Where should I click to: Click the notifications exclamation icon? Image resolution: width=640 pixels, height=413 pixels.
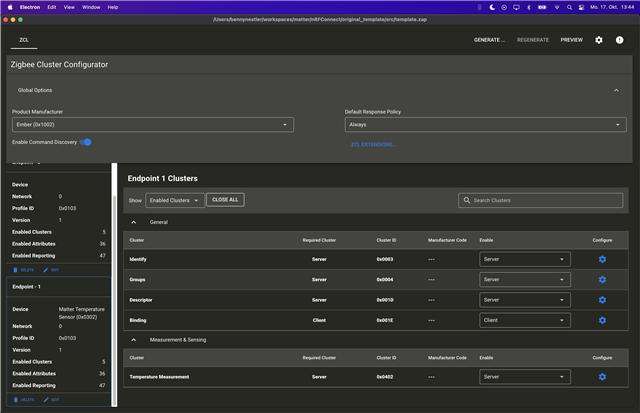(619, 40)
